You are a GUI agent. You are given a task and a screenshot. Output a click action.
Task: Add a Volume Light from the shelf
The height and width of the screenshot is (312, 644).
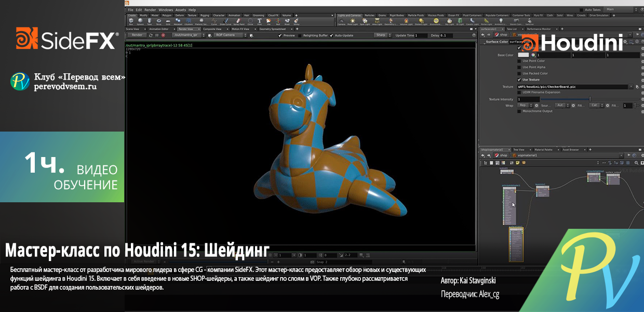tap(406, 21)
